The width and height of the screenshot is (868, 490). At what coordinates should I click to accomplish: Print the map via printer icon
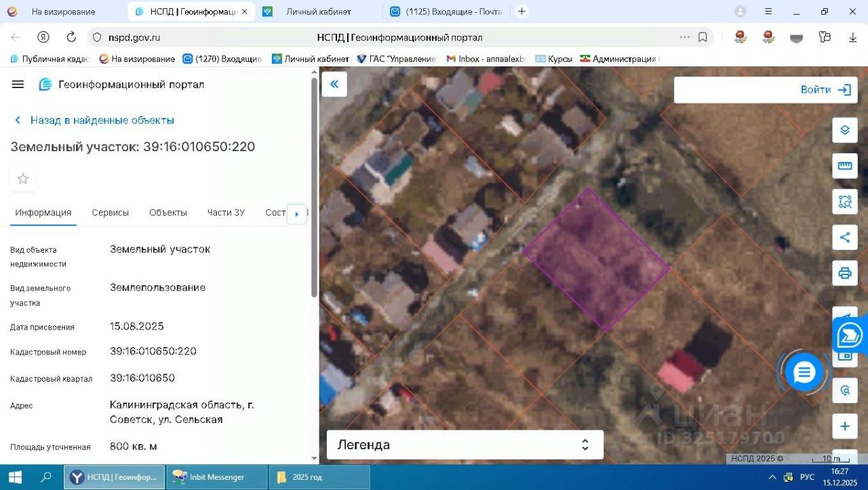845,273
